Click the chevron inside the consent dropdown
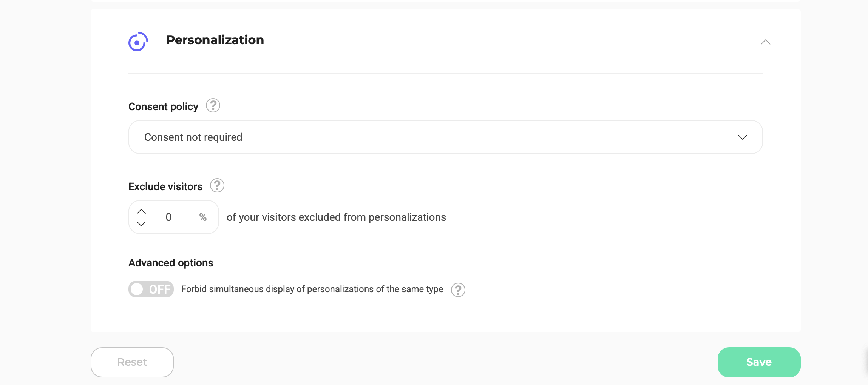 [x=742, y=137]
